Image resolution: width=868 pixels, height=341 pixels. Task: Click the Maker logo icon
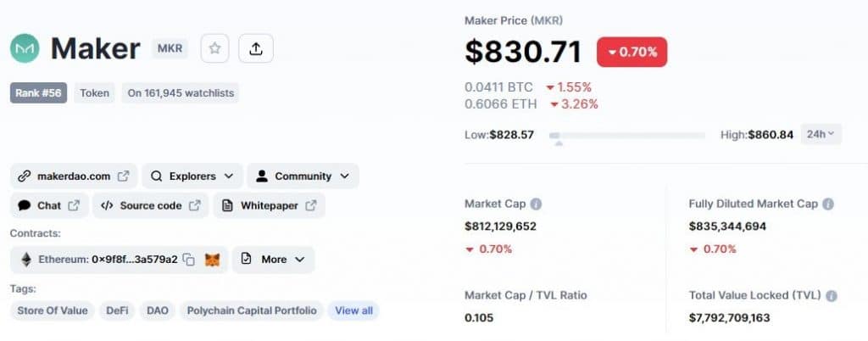(x=25, y=48)
